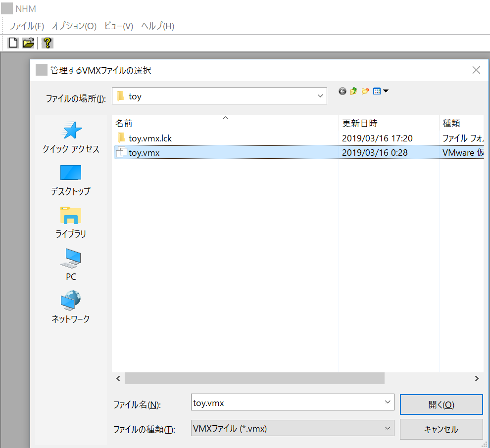Open the Desktop location
Screen dimensions: 490x448
[x=71, y=180]
